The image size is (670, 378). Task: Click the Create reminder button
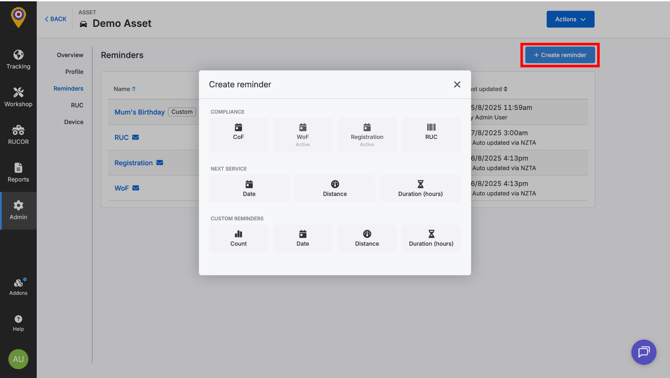[x=560, y=55]
